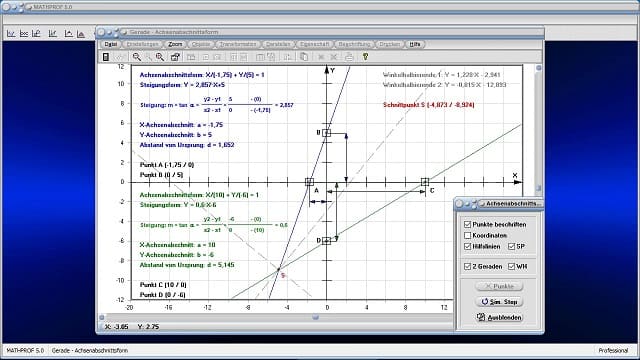Click the second graph icon in MATHPROF toolbar

pyautogui.click(x=24, y=33)
